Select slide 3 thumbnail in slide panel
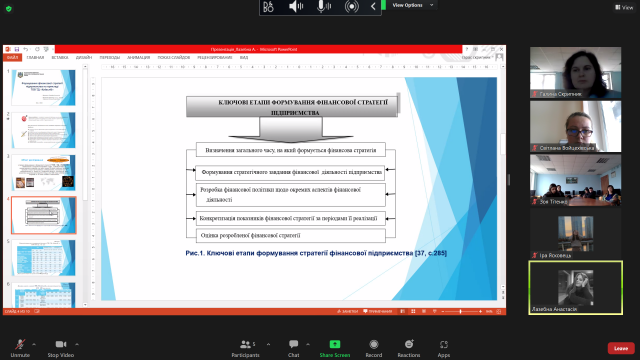 pos(43,172)
